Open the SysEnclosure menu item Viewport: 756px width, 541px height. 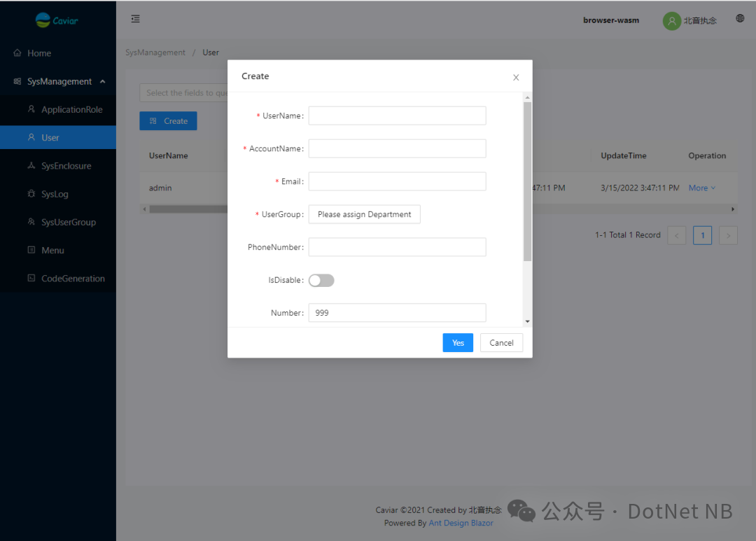58,166
